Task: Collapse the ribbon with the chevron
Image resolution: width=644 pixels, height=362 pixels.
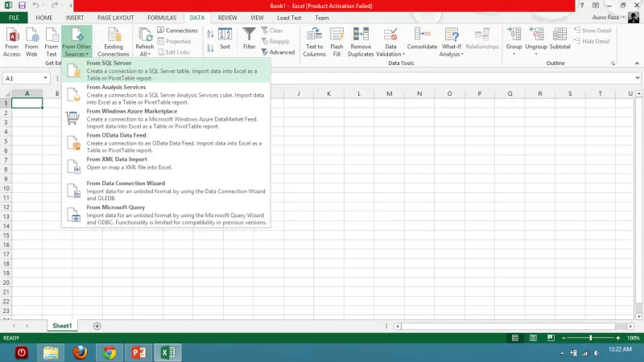Action: (x=637, y=64)
